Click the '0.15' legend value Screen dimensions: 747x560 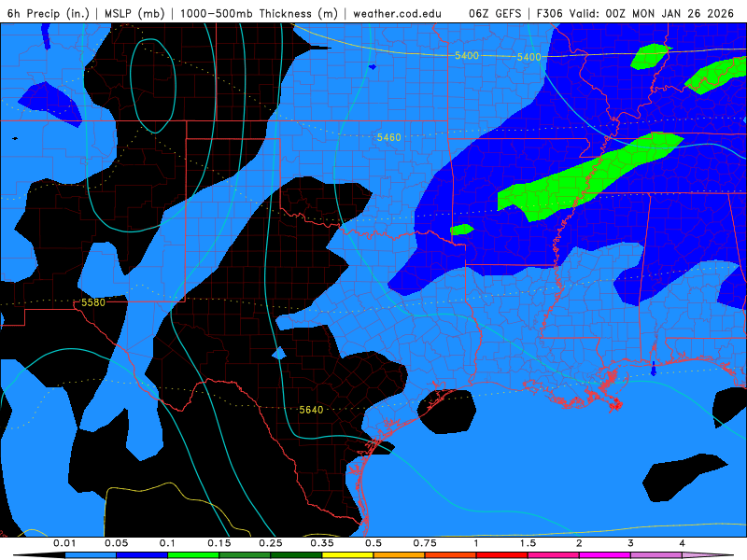(x=219, y=543)
